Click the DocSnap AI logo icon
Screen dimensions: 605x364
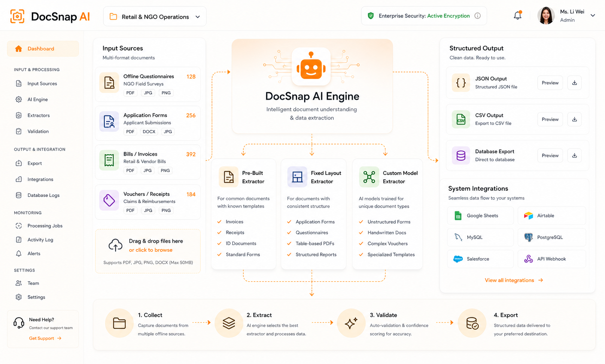pyautogui.click(x=17, y=16)
